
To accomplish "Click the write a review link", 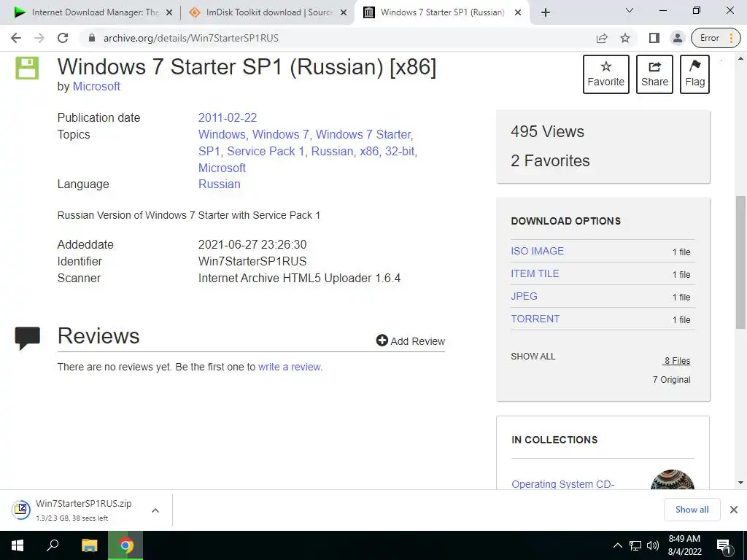I will pyautogui.click(x=289, y=367).
